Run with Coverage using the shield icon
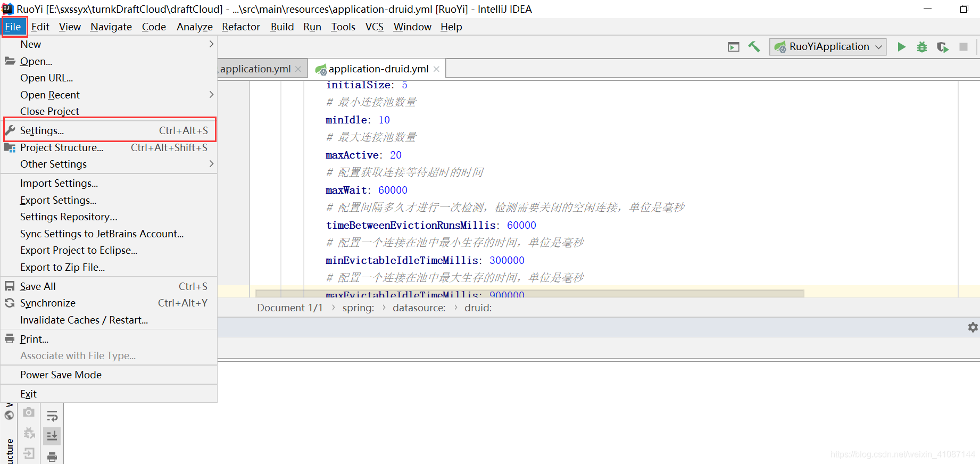This screenshot has width=980, height=464. (x=943, y=47)
